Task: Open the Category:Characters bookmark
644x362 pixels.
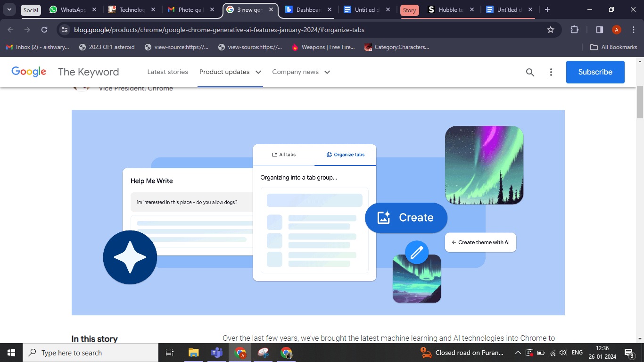Action: pyautogui.click(x=397, y=47)
